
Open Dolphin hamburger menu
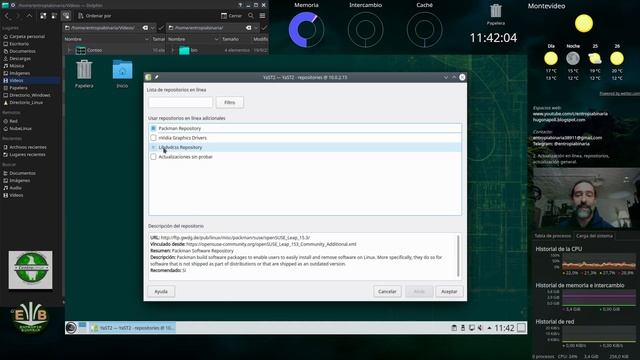coord(262,16)
